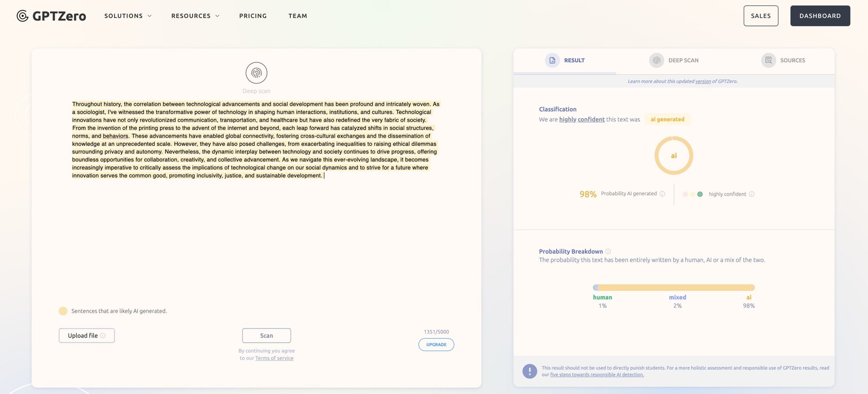Expand the Solutions dropdown menu
The height and width of the screenshot is (394, 868).
point(128,16)
